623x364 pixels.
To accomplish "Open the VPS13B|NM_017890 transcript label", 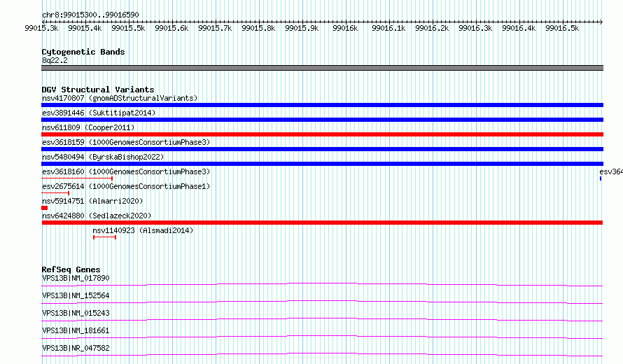I will tap(76, 278).
